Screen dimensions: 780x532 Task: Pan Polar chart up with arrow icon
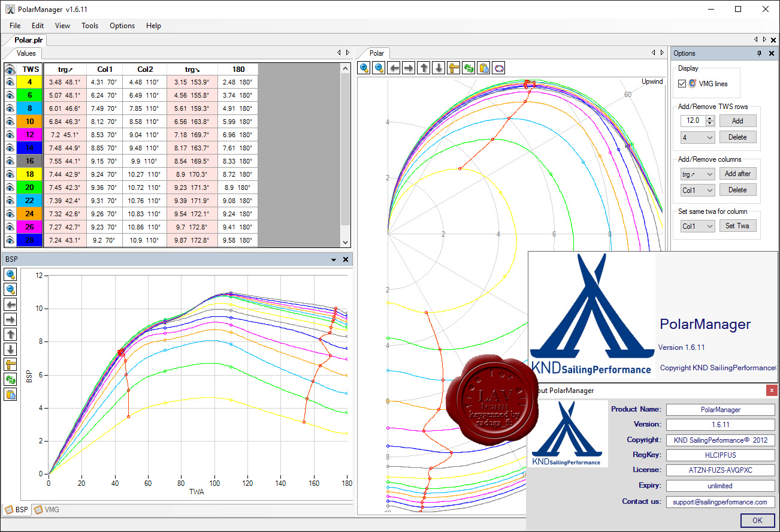pos(424,68)
